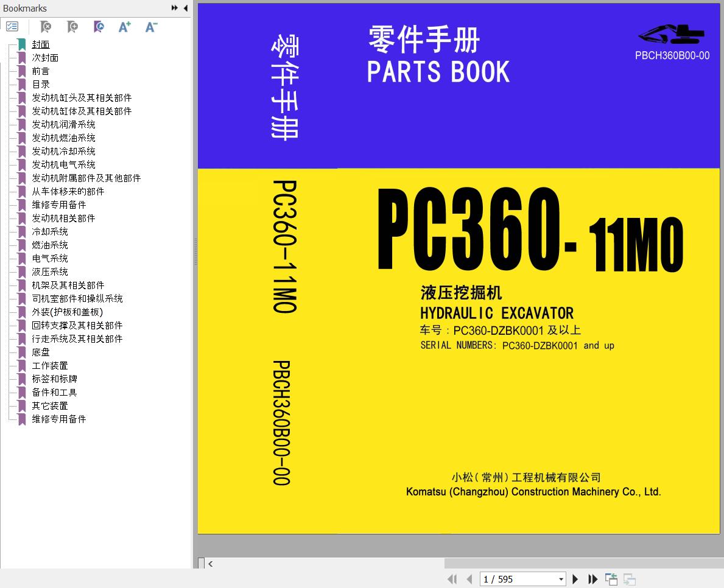This screenshot has width=724, height=588.
Task: Go to the first page
Action: point(452,579)
